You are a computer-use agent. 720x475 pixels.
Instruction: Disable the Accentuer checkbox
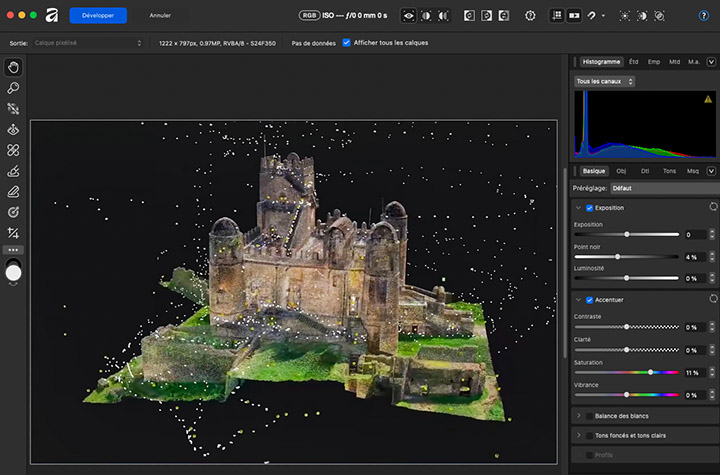(x=589, y=300)
